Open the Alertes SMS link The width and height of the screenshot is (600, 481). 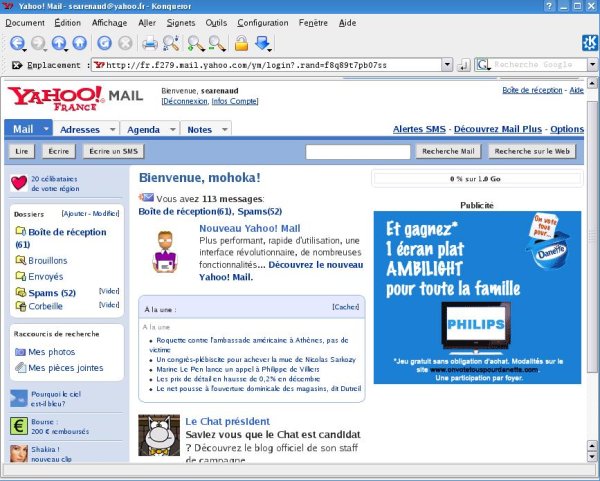(x=419, y=129)
